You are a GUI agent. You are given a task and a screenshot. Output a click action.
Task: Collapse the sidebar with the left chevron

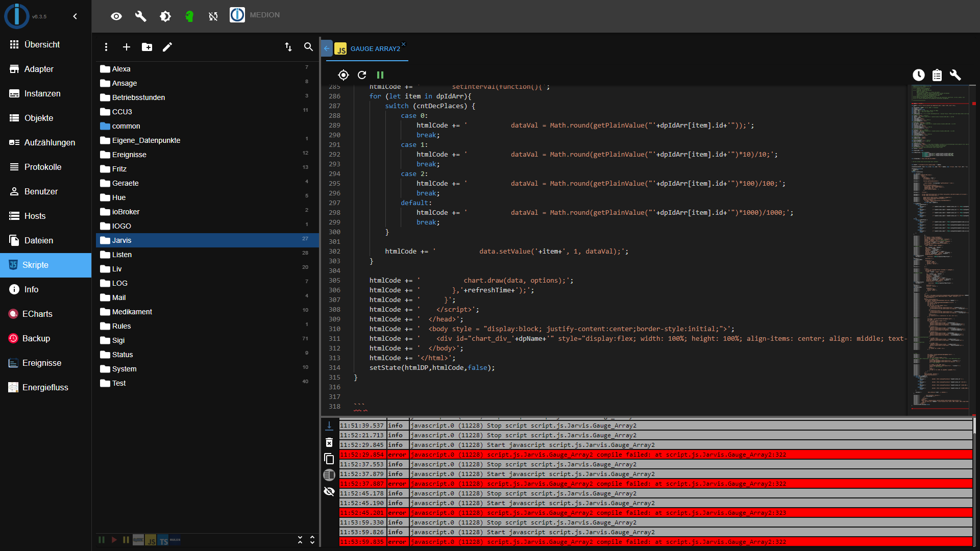point(75,16)
